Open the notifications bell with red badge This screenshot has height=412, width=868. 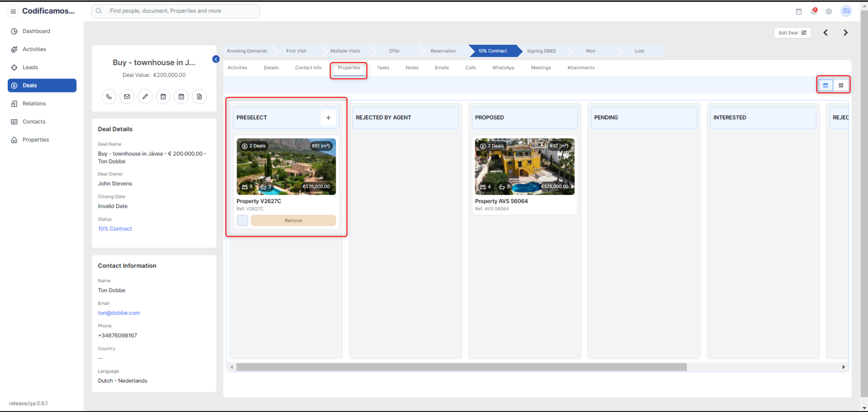(814, 11)
